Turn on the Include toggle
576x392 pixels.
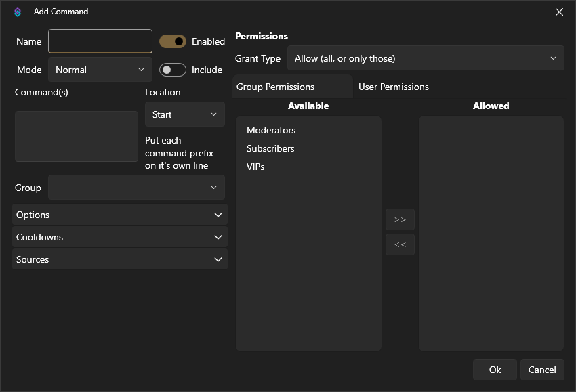coord(173,70)
